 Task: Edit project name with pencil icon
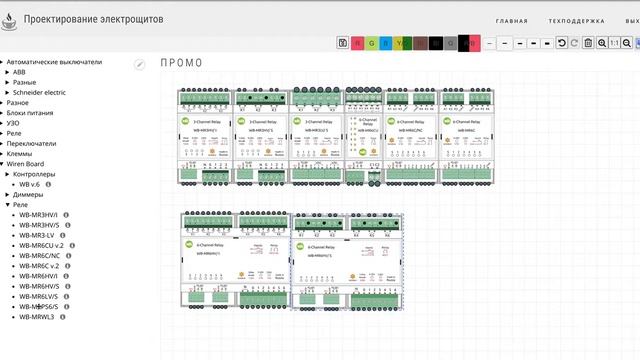coord(140,64)
